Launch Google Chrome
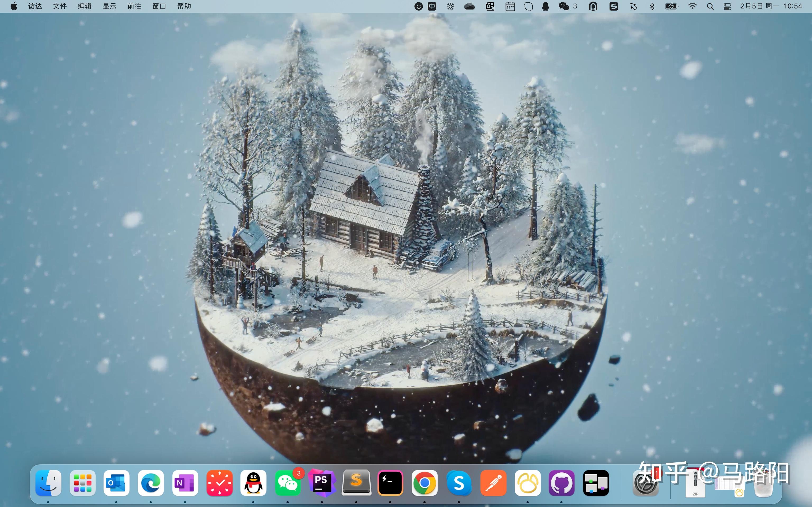The height and width of the screenshot is (507, 812). [425, 483]
